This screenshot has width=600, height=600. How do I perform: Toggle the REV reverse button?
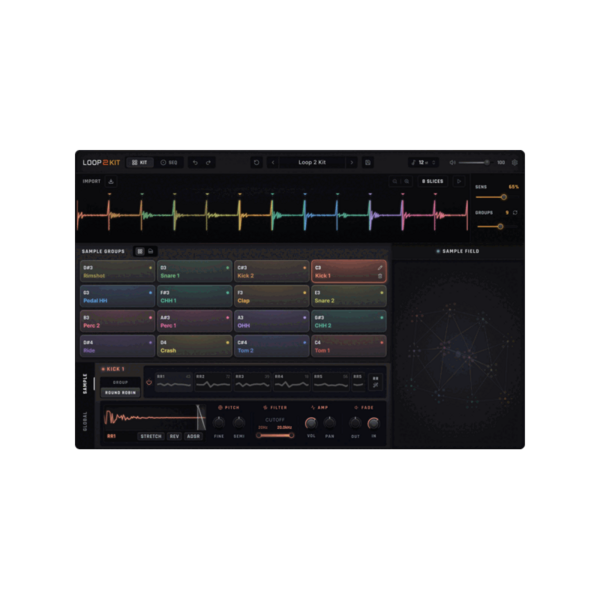(x=174, y=436)
